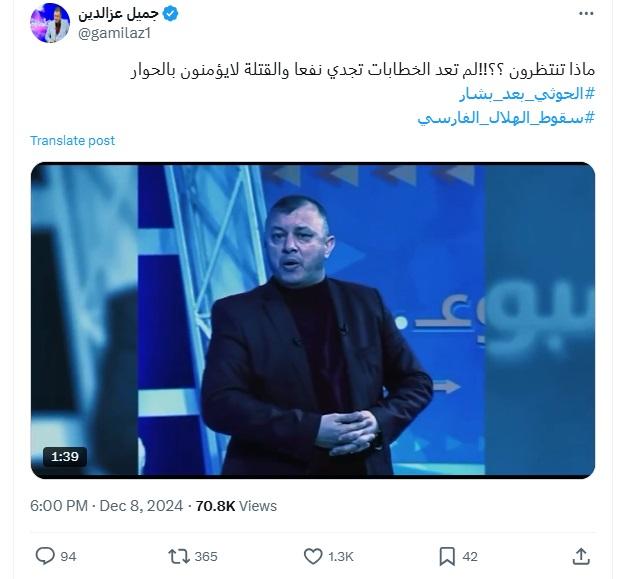Image resolution: width=623 pixels, height=579 pixels.
Task: Click the 94 replies count
Action: click(x=68, y=556)
